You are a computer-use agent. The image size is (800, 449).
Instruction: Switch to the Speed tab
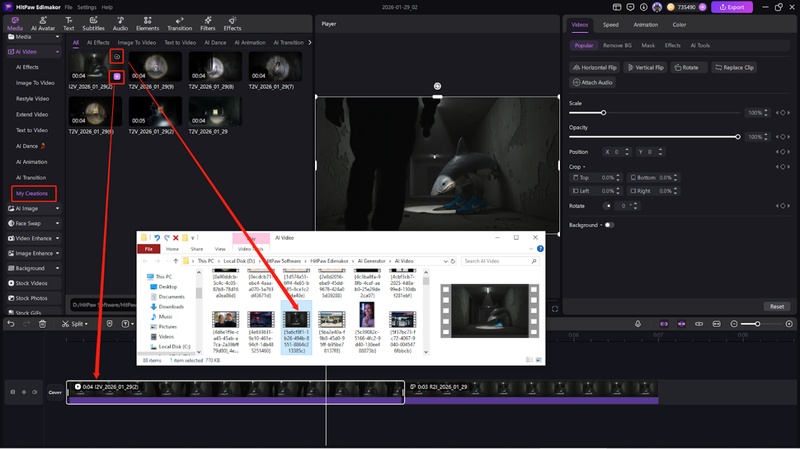click(x=610, y=24)
